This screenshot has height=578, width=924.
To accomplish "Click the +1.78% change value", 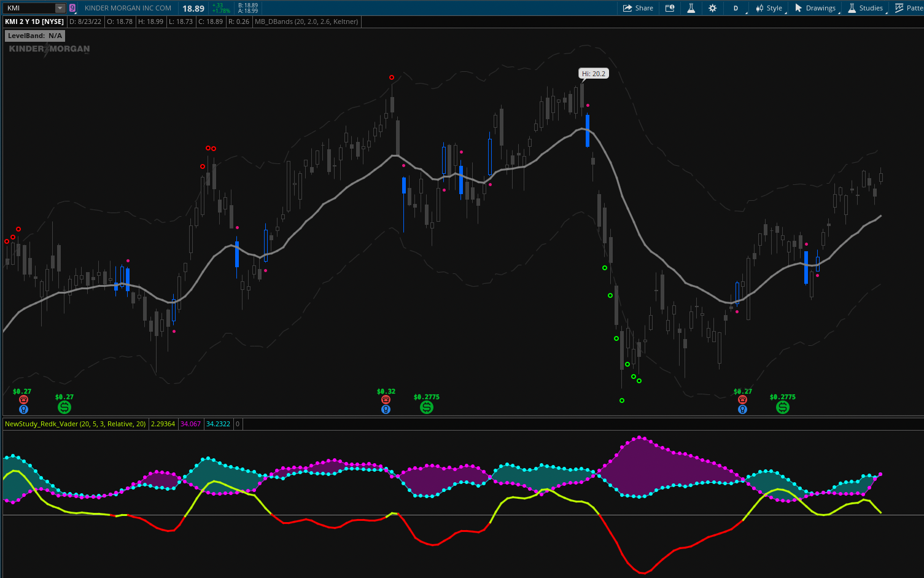I will tap(221, 11).
